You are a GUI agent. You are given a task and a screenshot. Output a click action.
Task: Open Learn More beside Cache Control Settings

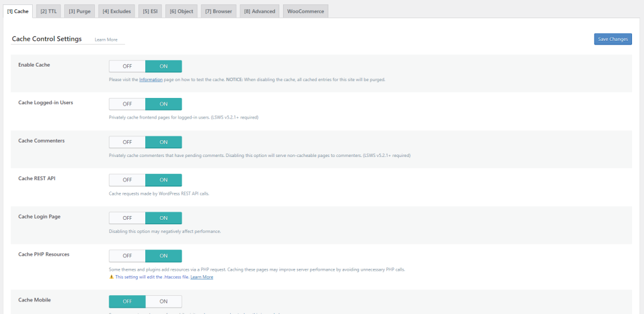pos(106,40)
